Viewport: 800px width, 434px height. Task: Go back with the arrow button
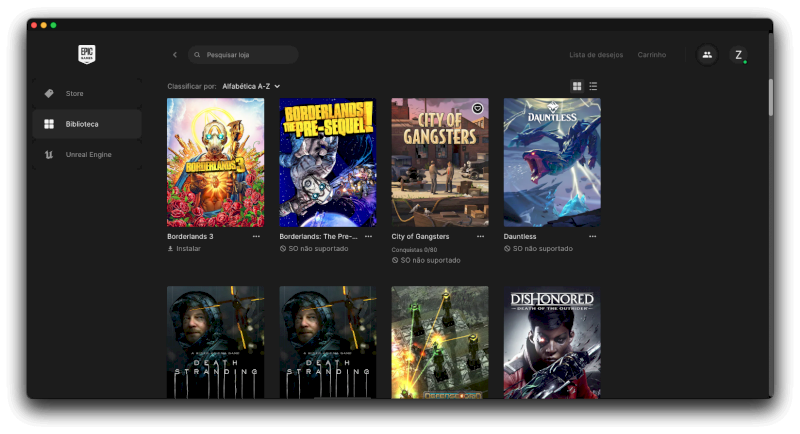click(174, 55)
